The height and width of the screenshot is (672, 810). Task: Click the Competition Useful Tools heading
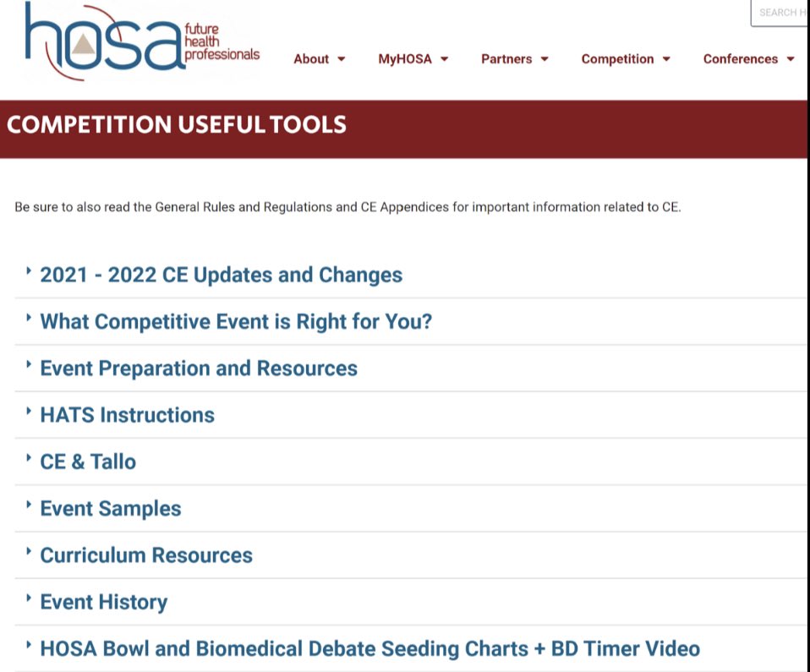click(177, 124)
